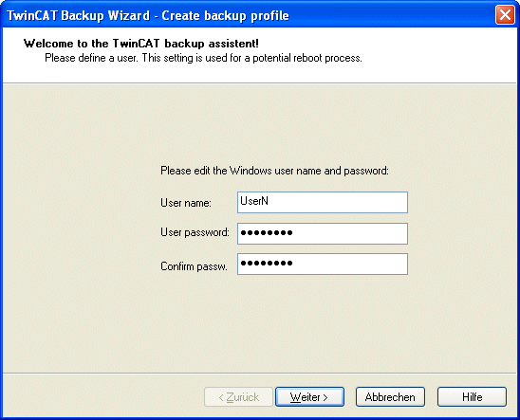Viewport: 520px width, 420px height.
Task: Open help via the Hilfe button
Action: (x=472, y=397)
